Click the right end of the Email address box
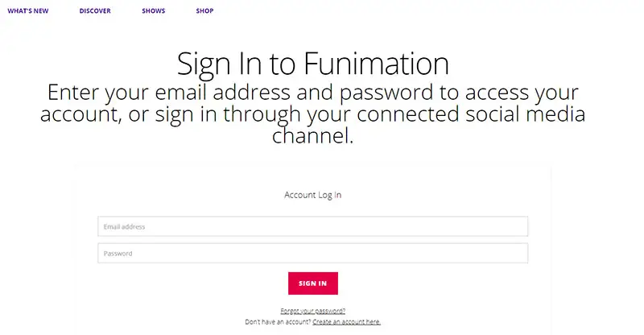Viewport: 644px width, 335px height. click(x=518, y=226)
